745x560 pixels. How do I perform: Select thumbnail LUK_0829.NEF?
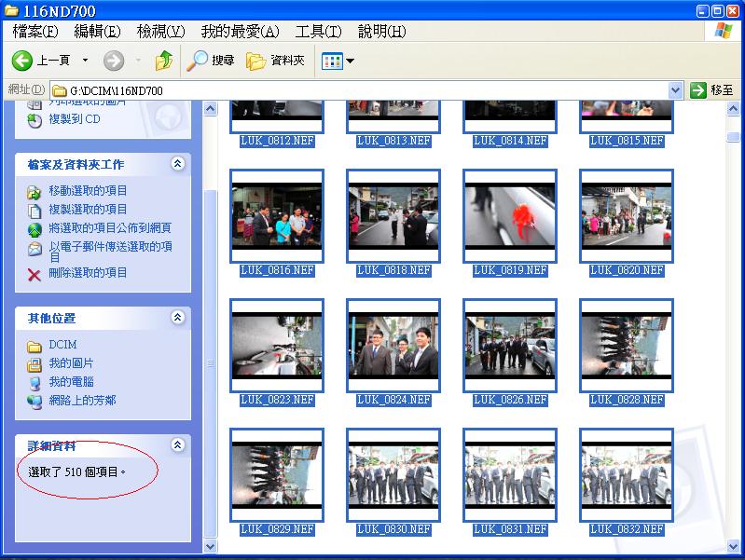(277, 475)
